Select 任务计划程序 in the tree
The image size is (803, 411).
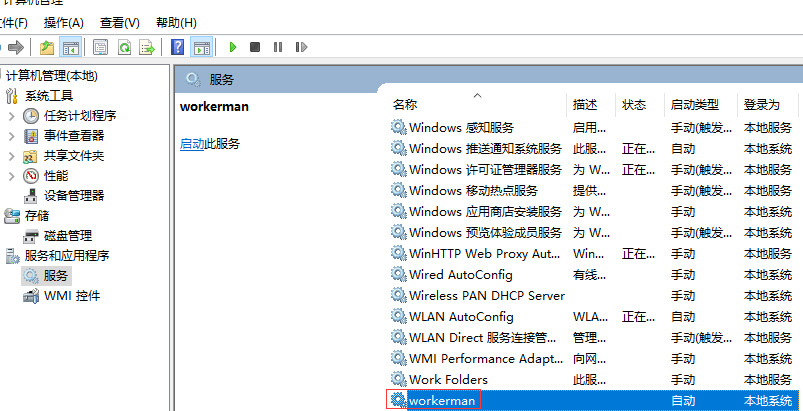80,116
